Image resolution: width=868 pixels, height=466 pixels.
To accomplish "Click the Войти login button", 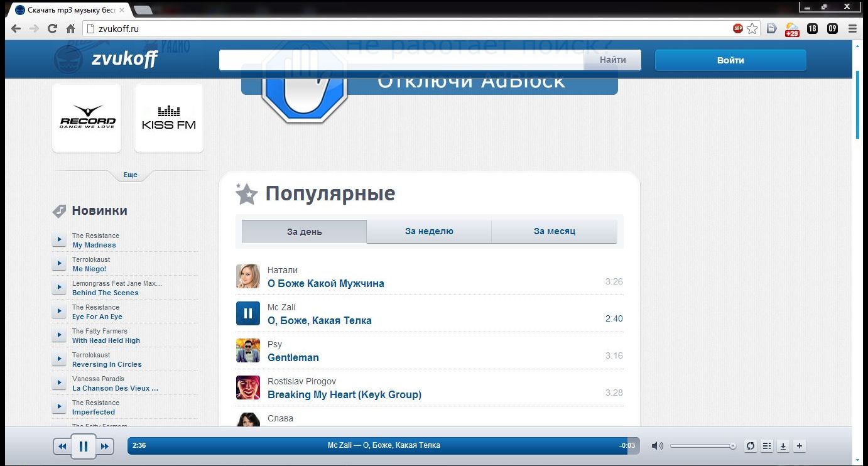I will pyautogui.click(x=730, y=60).
